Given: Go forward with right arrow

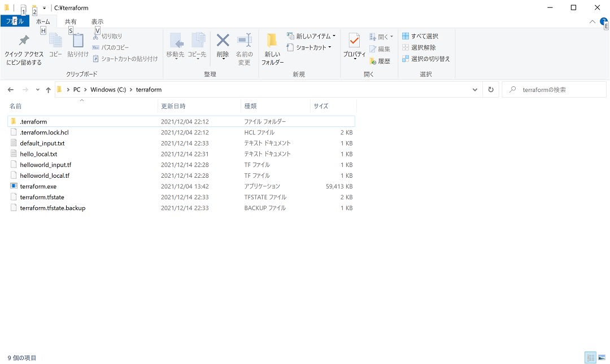Looking at the screenshot, I should tap(25, 90).
